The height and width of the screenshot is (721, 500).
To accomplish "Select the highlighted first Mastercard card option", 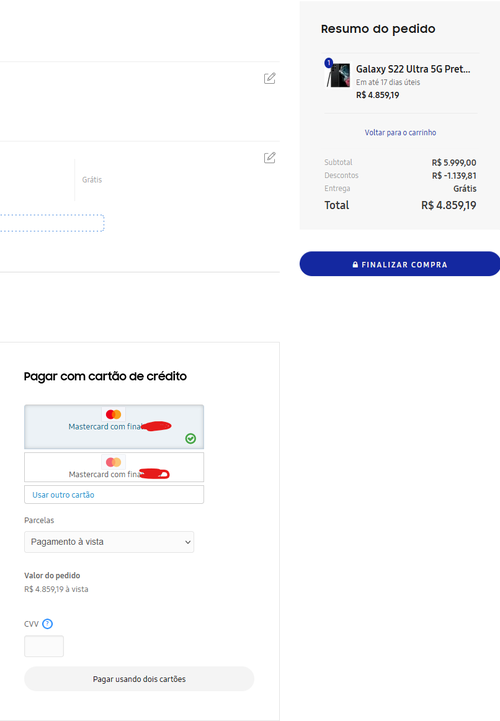I will tap(114, 427).
